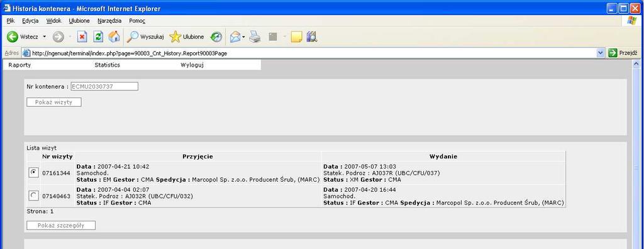Screen dimensions: 644x249
Task: Click the URL address field
Action: pos(313,53)
